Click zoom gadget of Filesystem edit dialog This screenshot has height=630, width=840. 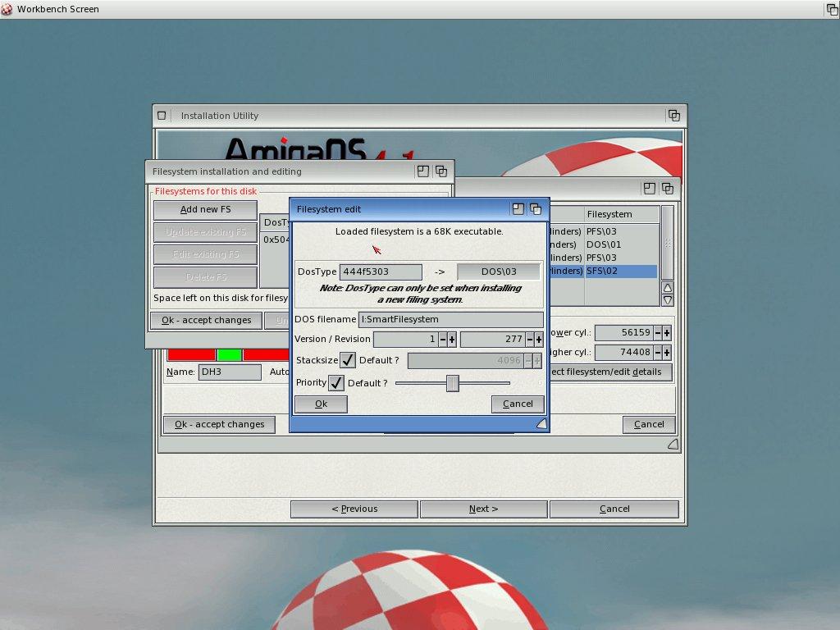coord(518,209)
